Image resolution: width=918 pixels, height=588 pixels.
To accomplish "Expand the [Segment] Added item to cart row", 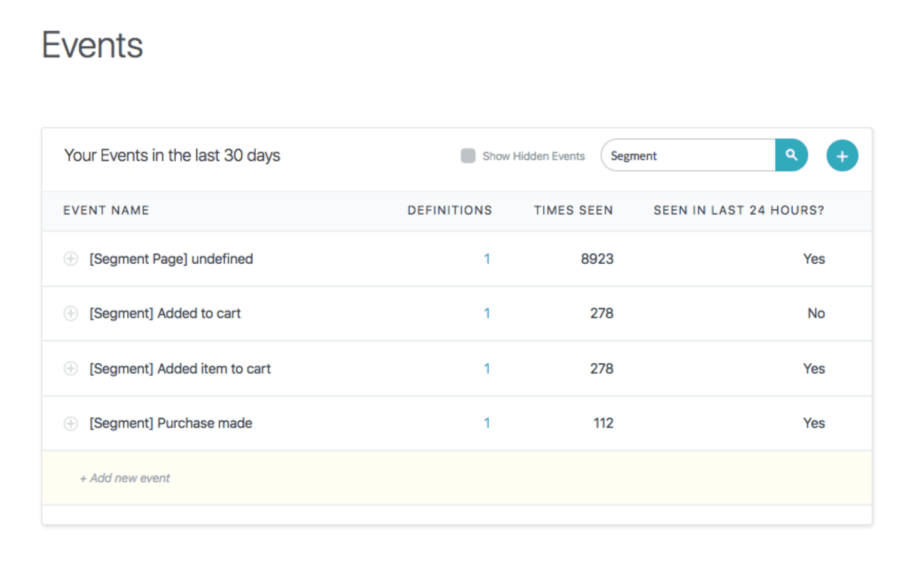I will click(x=71, y=368).
